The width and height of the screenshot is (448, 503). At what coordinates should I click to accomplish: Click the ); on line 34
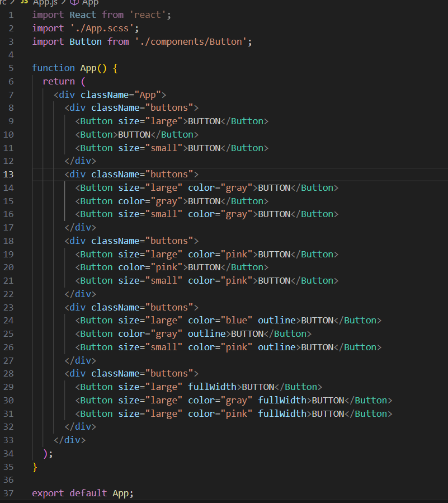coord(48,454)
